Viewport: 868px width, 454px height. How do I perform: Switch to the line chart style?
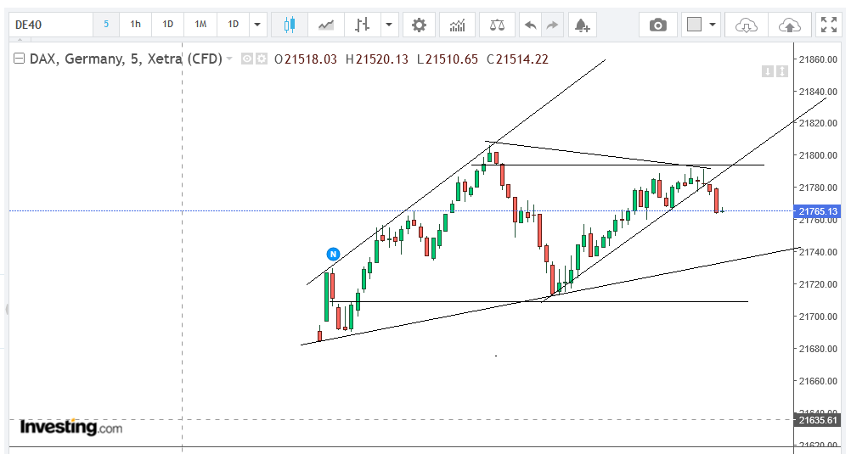(326, 25)
